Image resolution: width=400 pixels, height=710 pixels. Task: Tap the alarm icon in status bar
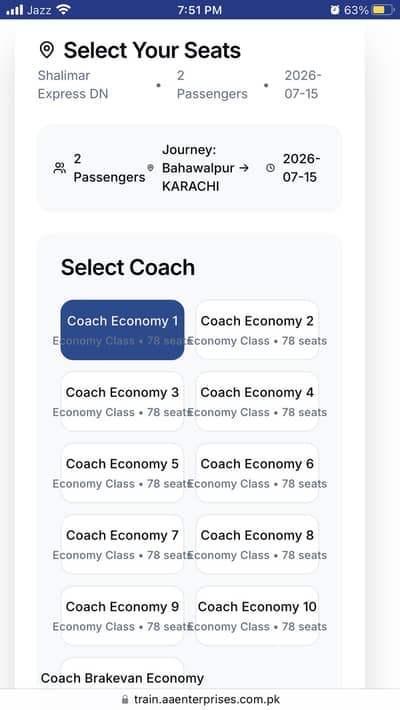pyautogui.click(x=335, y=10)
